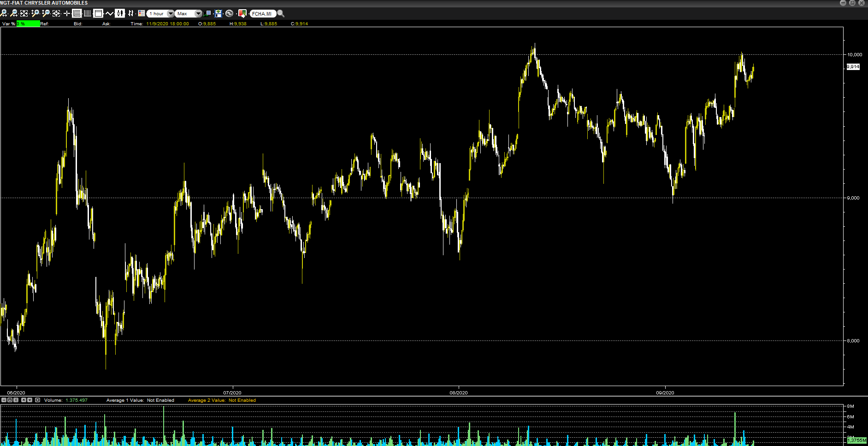Open the 1 hour timeframe dropdown
868x446 pixels.
point(170,13)
